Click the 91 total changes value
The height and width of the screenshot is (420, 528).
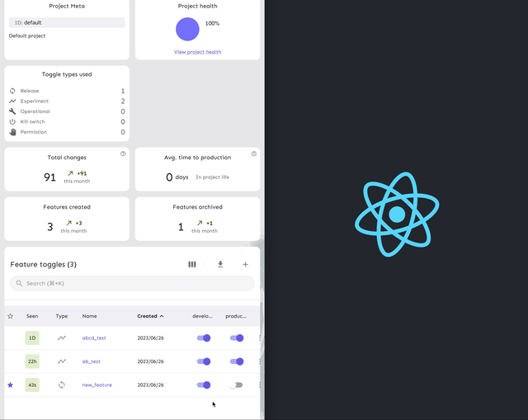pos(49,177)
